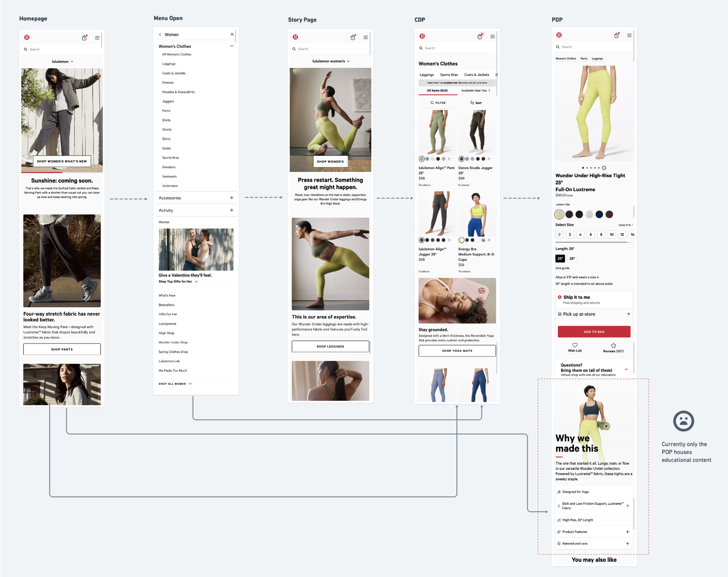Click the lululemon logo on the CDP screen
728x577 pixels.
tap(422, 36)
